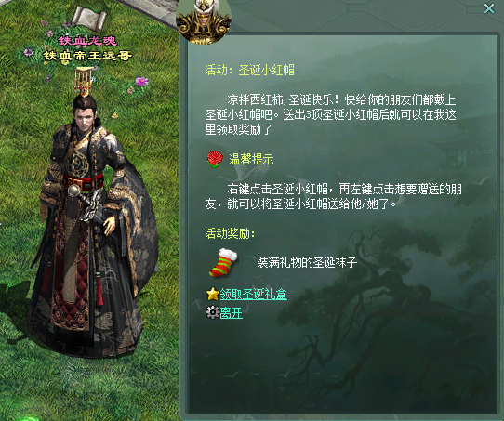This screenshot has height=421, width=504.
Task: Click the NPC's face
Action: 85,117
